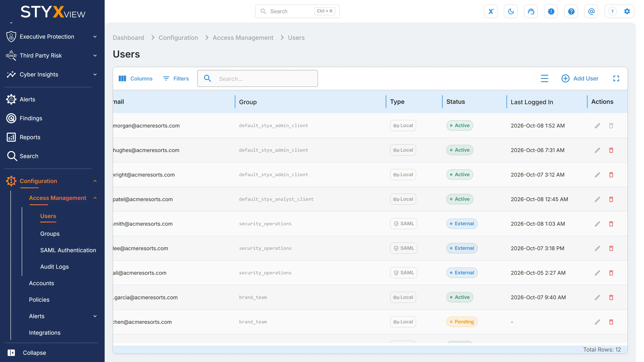644x362 pixels.
Task: Delete the hughes@acmeresorts.com user with trash icon
Action: click(611, 150)
